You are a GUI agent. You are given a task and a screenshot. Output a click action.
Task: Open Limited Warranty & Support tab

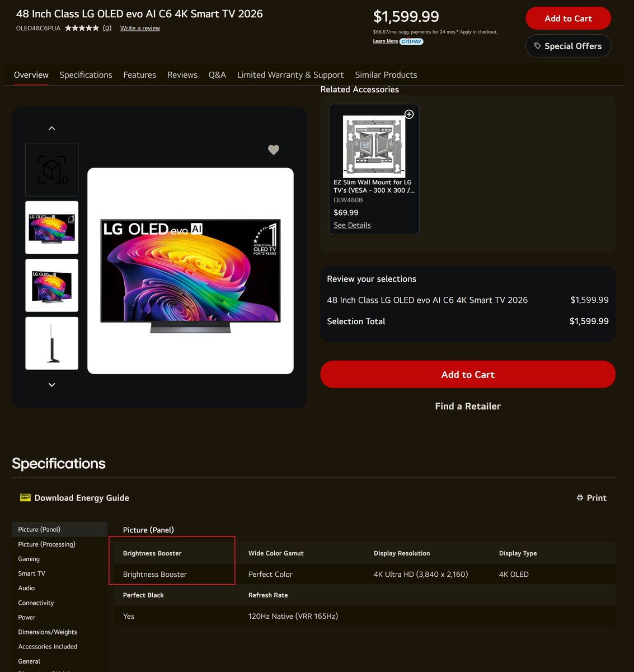tap(290, 75)
